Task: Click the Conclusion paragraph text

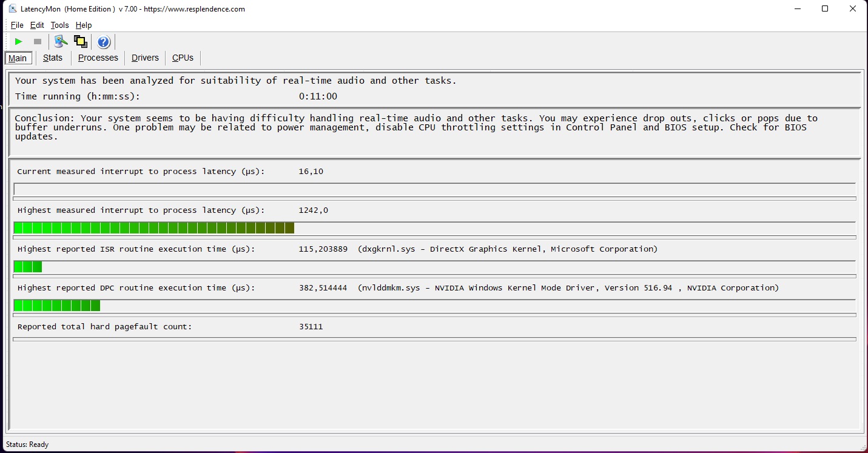Action: pyautogui.click(x=416, y=127)
